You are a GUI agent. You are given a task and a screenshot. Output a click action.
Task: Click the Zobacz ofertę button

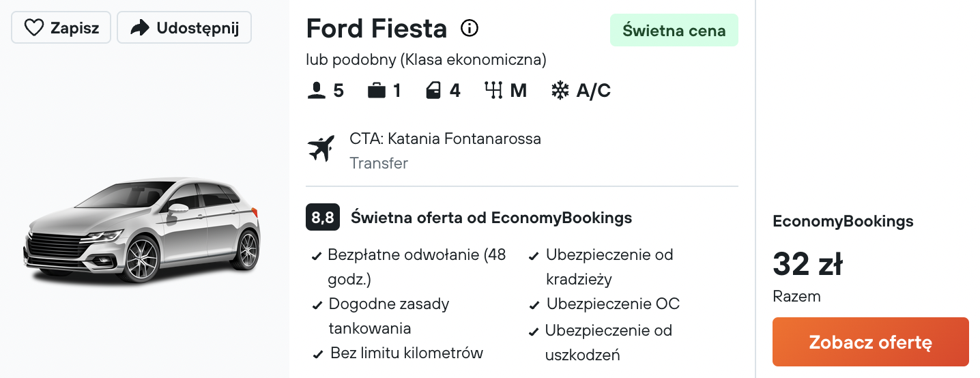pyautogui.click(x=871, y=342)
